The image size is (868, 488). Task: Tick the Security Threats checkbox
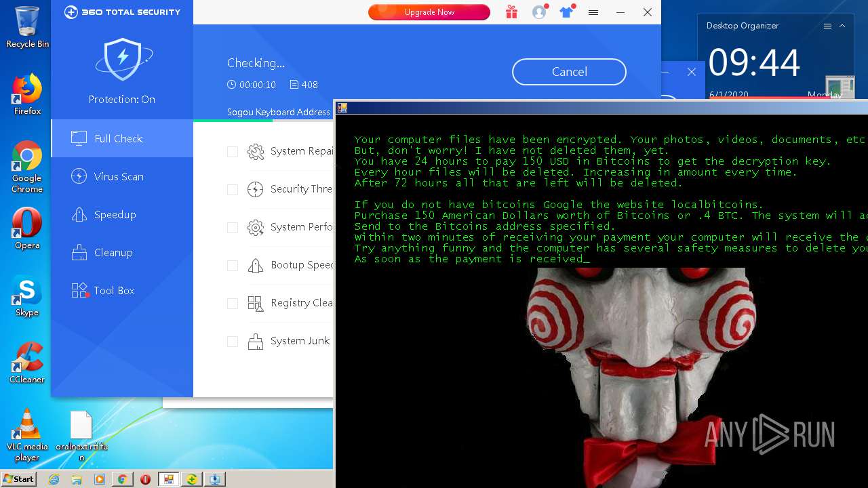click(x=233, y=190)
